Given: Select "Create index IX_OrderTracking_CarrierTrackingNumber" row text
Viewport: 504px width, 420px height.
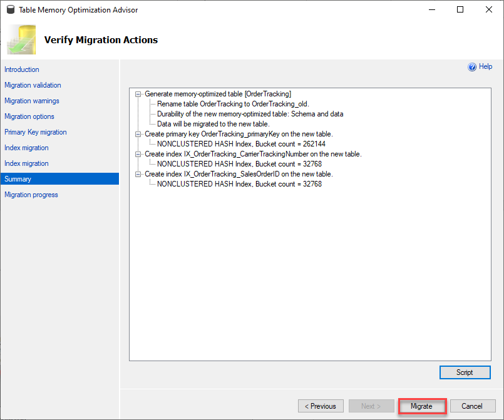Looking at the screenshot, I should (x=254, y=154).
